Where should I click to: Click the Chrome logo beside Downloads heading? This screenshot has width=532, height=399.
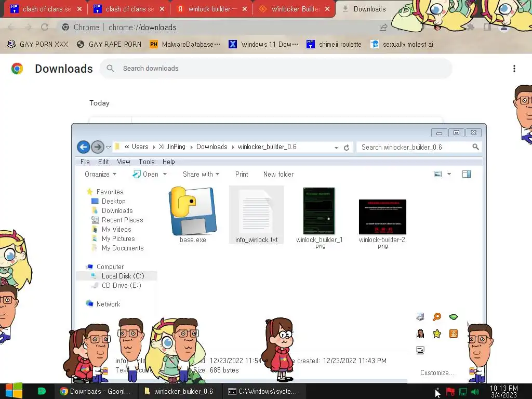click(x=17, y=69)
